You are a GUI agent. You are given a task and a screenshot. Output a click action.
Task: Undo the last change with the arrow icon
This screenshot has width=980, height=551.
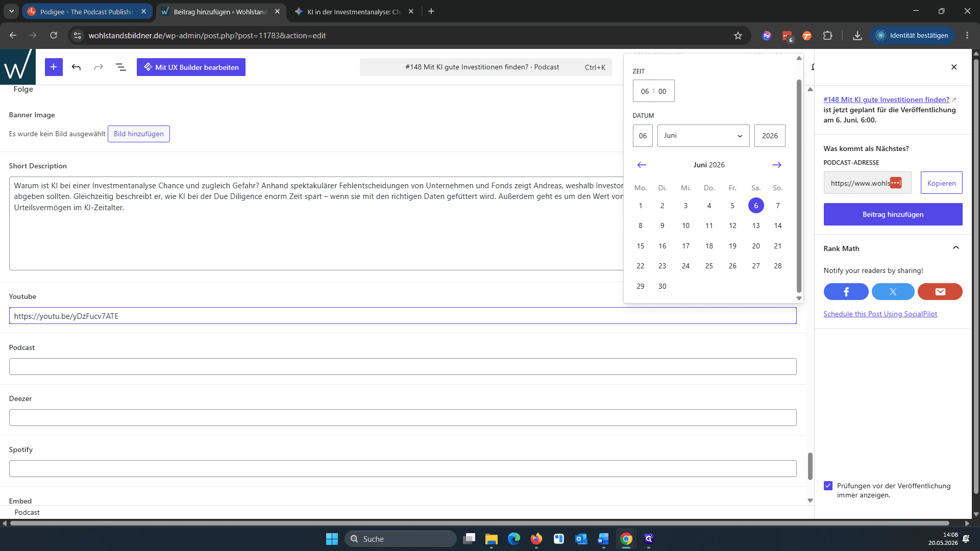76,67
